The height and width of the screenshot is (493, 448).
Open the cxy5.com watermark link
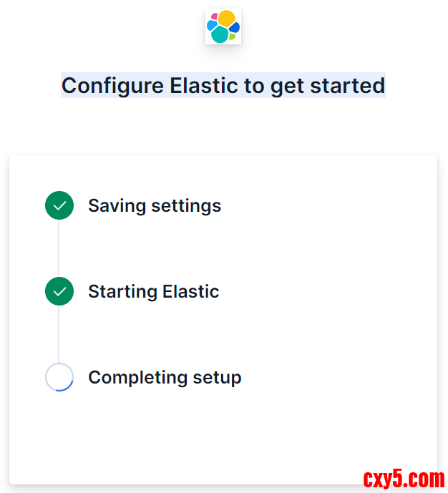point(404,479)
